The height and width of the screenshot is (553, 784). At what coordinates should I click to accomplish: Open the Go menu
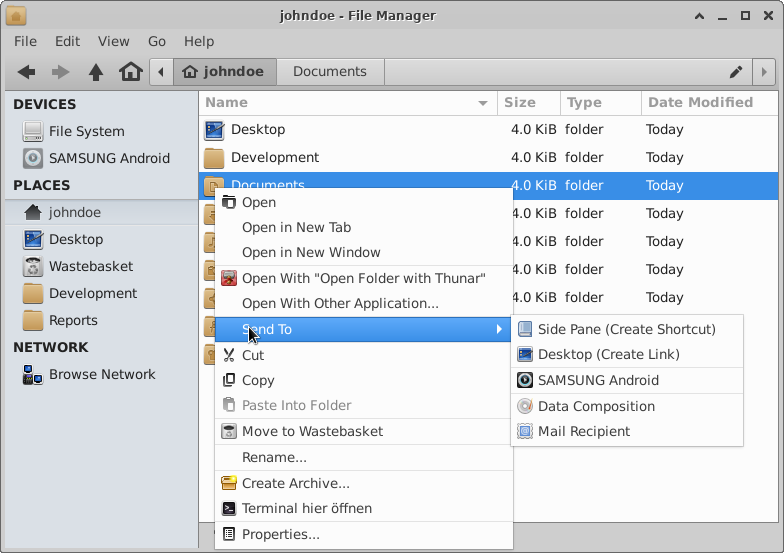(157, 42)
